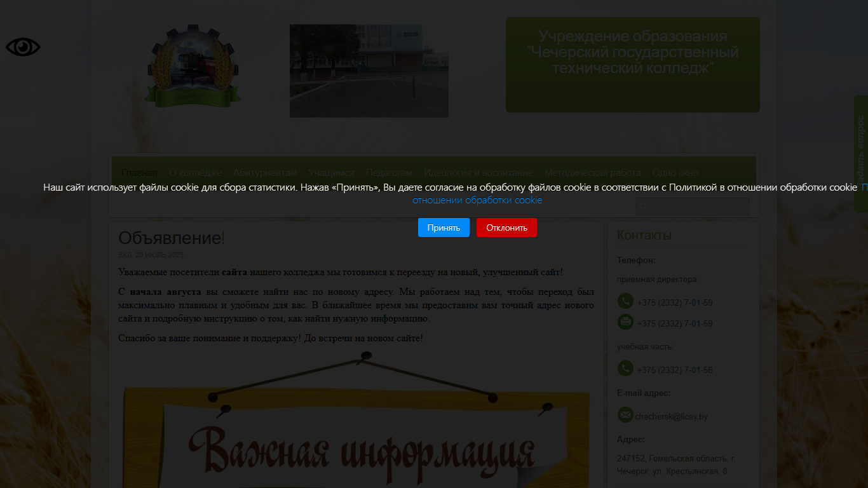Open the Учащимся menu

pyautogui.click(x=332, y=173)
